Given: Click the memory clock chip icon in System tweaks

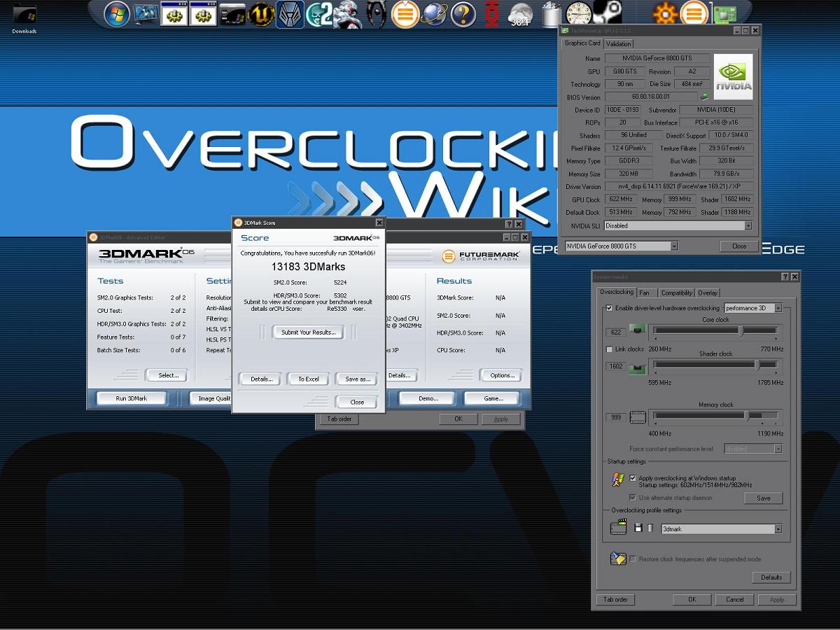Looking at the screenshot, I should (638, 417).
